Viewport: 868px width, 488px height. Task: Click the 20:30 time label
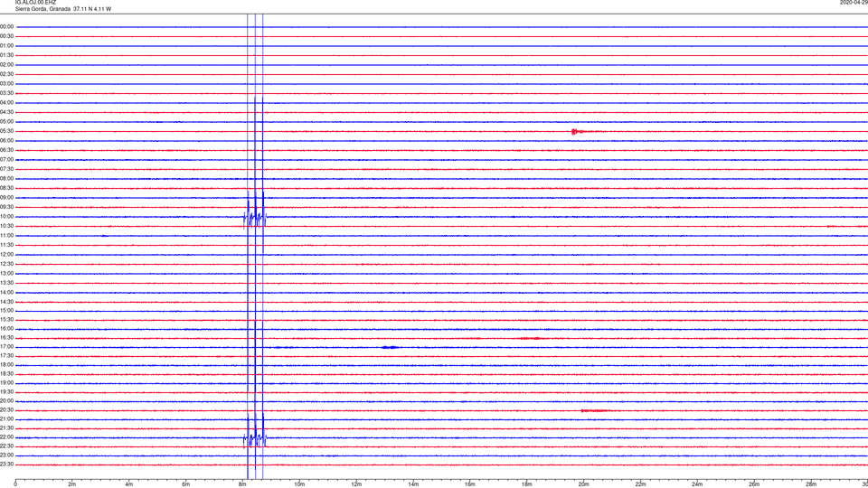[6, 410]
